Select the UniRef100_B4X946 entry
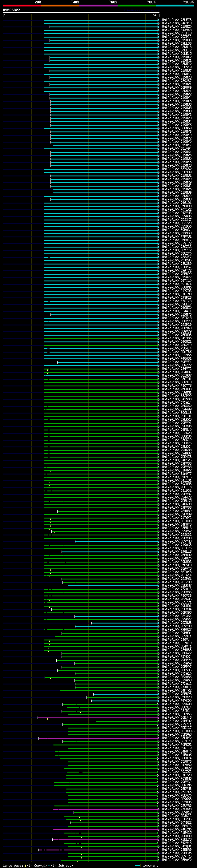Screen dimensions: 197x868 pyautogui.click(x=177, y=843)
